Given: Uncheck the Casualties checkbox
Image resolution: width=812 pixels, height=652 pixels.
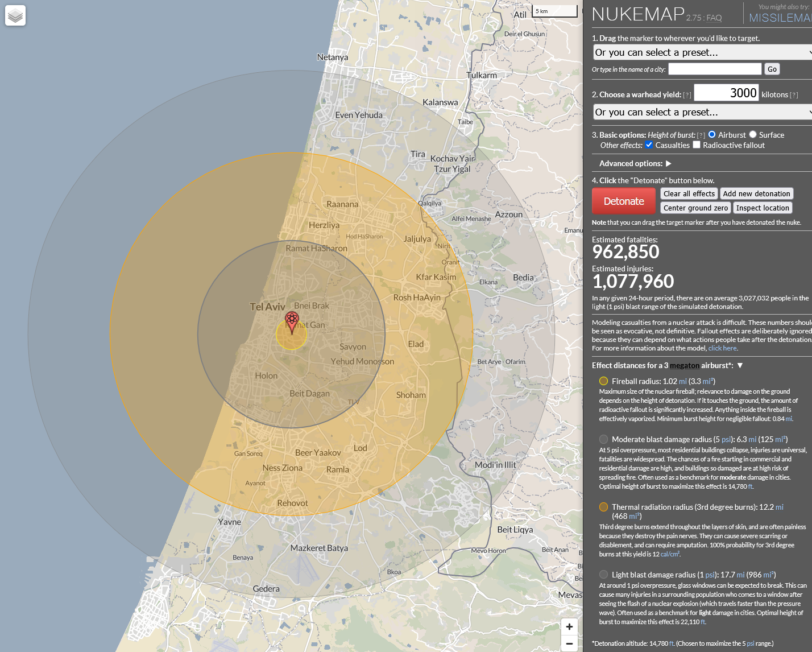Looking at the screenshot, I should coord(649,145).
